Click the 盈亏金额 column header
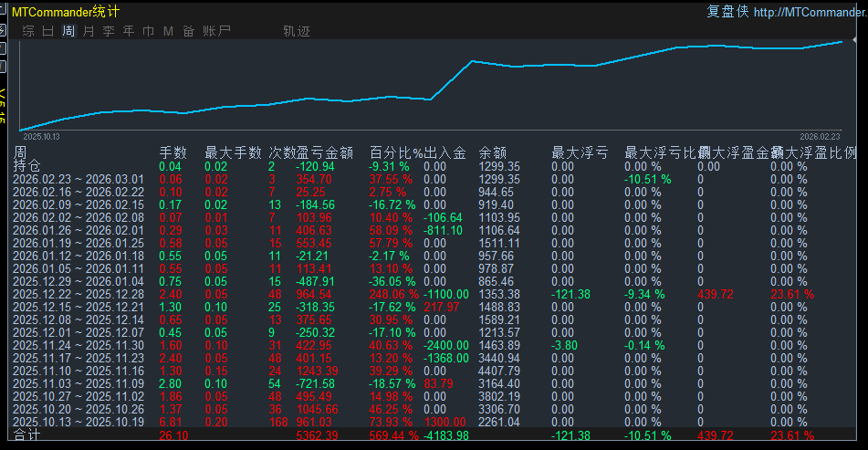 click(325, 152)
